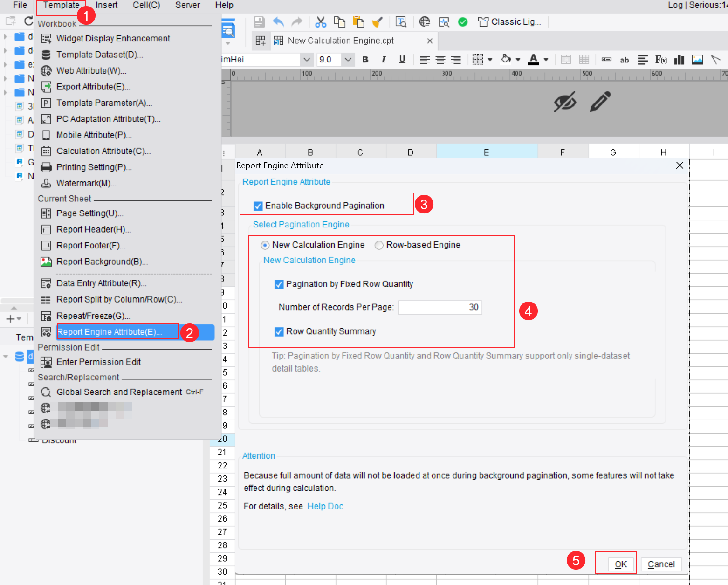Screen dimensions: 728x585
Task: Open the Help Doc link
Action: point(325,507)
